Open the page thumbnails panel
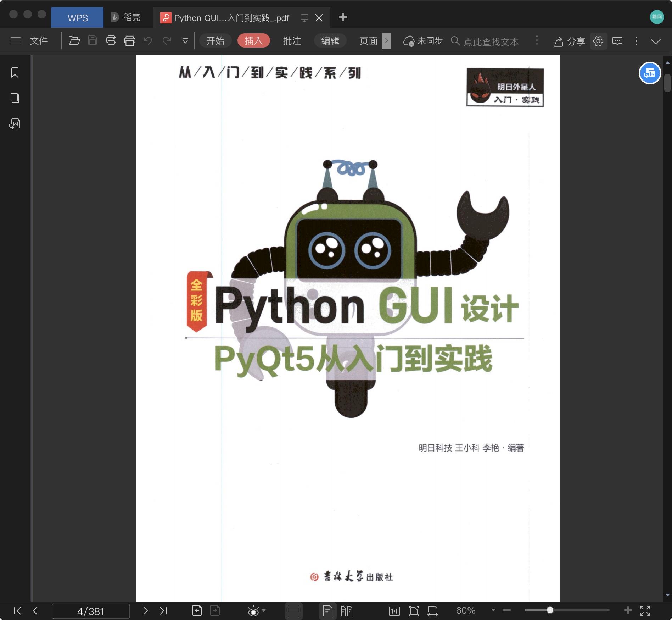Image resolution: width=672 pixels, height=620 pixels. (15, 98)
